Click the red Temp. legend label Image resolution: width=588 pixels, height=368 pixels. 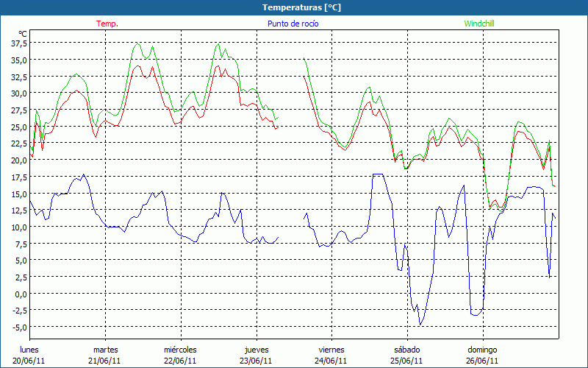pos(107,24)
